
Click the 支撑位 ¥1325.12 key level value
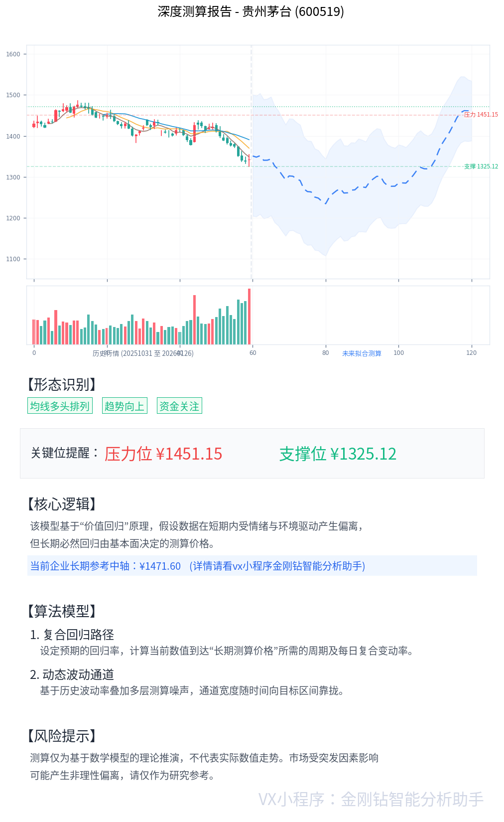[x=338, y=454]
